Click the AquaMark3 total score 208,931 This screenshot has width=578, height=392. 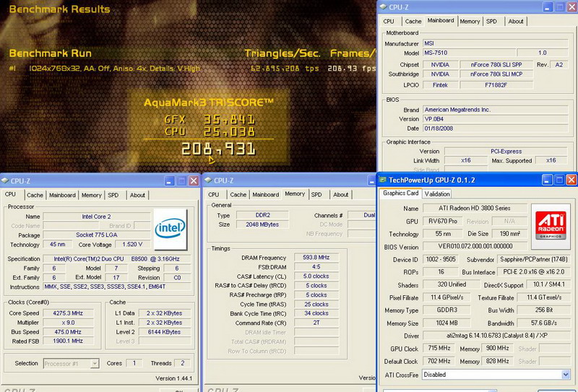pyautogui.click(x=218, y=149)
